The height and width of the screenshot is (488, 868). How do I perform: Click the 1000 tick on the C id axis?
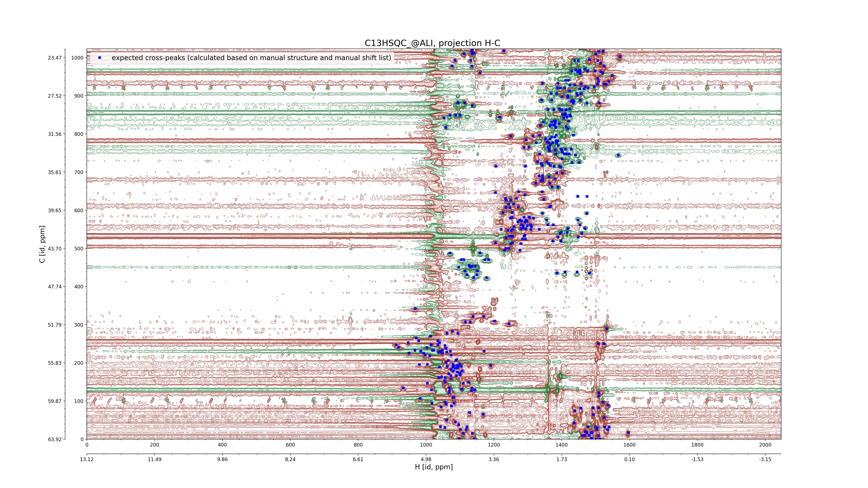77,58
